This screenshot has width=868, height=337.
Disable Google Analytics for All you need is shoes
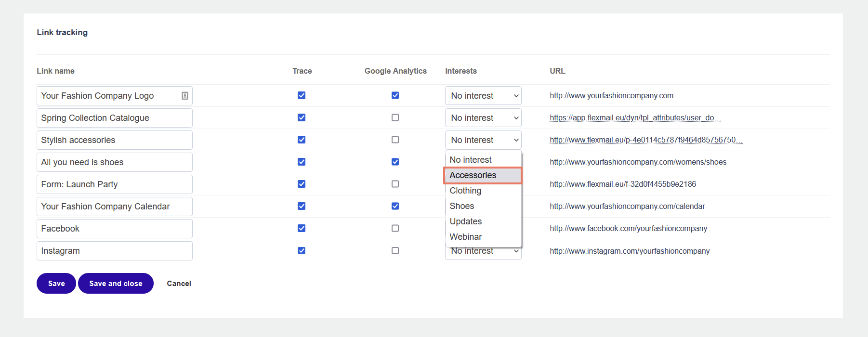point(395,162)
